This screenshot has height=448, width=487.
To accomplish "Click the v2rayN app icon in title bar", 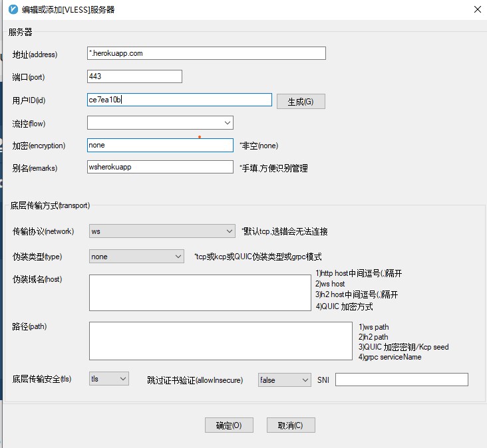I will pyautogui.click(x=12, y=9).
